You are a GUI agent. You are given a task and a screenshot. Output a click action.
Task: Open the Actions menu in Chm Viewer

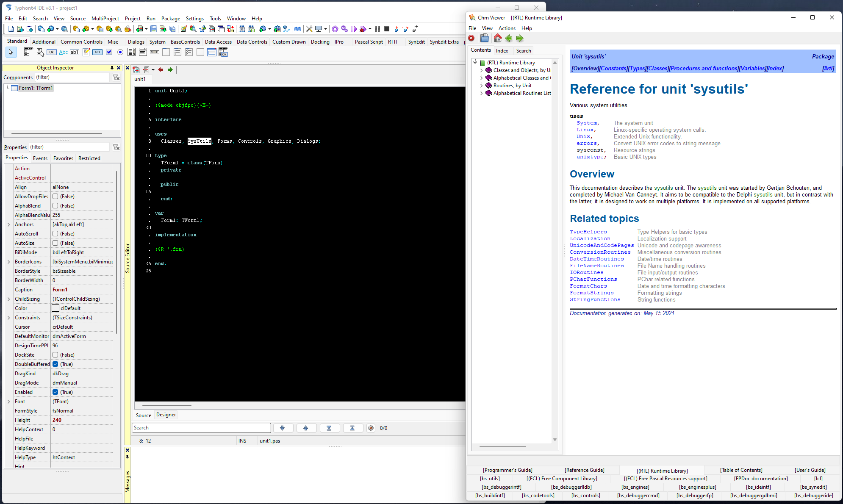(x=507, y=28)
